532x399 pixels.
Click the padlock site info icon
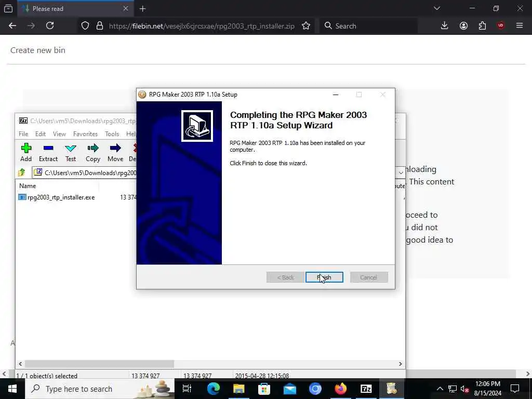[x=99, y=26]
